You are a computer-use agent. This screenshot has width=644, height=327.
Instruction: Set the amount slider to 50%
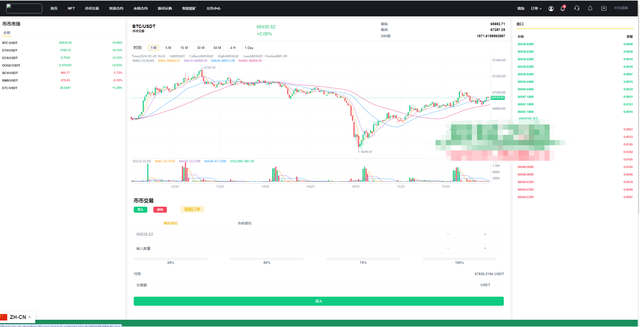click(267, 259)
